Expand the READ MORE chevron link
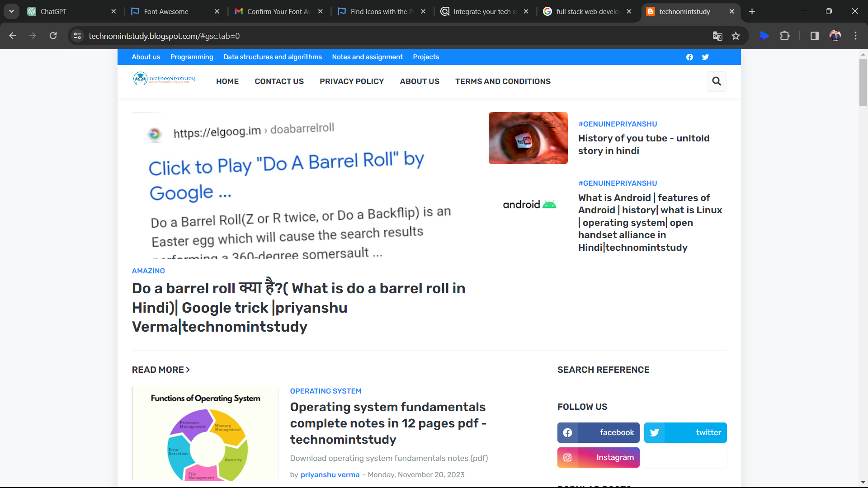 coord(161,370)
